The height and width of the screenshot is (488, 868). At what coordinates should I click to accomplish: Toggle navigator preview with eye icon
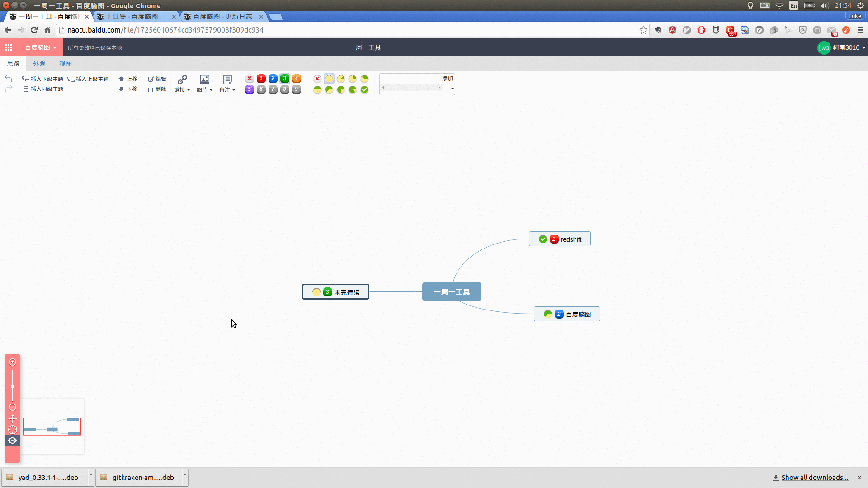(13, 441)
